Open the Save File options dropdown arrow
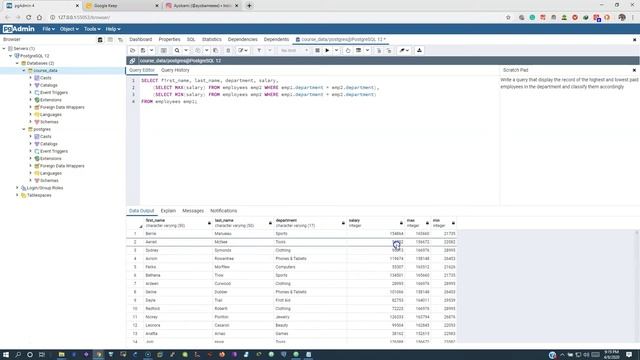The image size is (640, 360). 151,51
